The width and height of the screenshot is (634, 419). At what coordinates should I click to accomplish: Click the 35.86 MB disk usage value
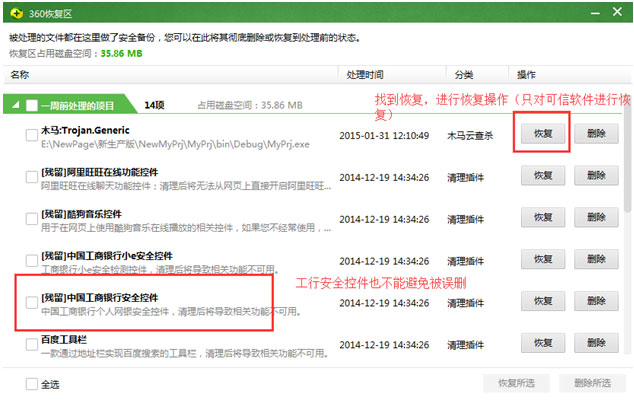pyautogui.click(x=121, y=53)
